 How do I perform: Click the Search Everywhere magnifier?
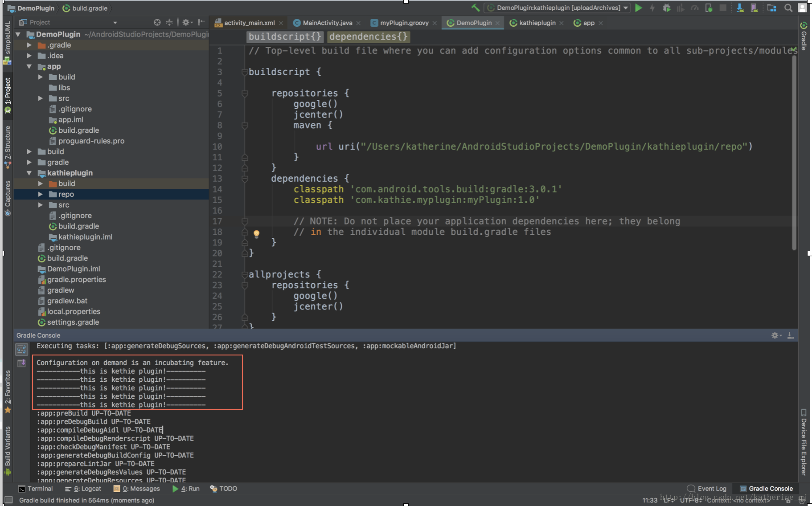tap(788, 8)
